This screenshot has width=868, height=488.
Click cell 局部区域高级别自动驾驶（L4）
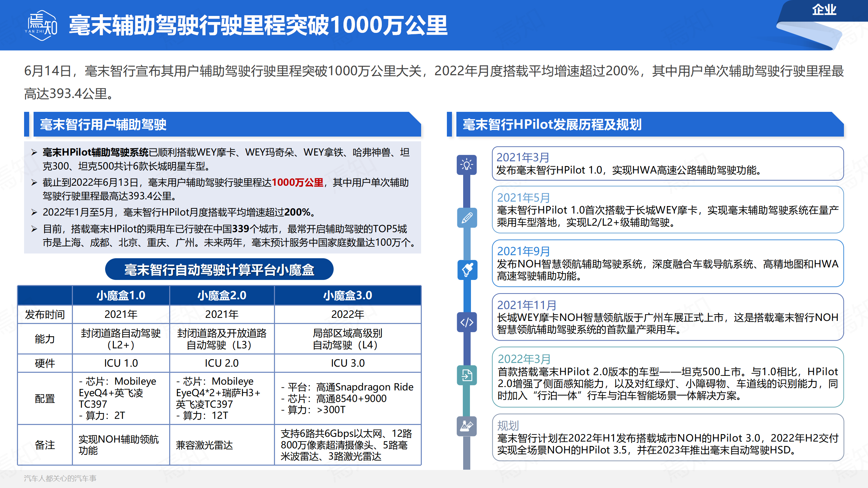pos(348,339)
